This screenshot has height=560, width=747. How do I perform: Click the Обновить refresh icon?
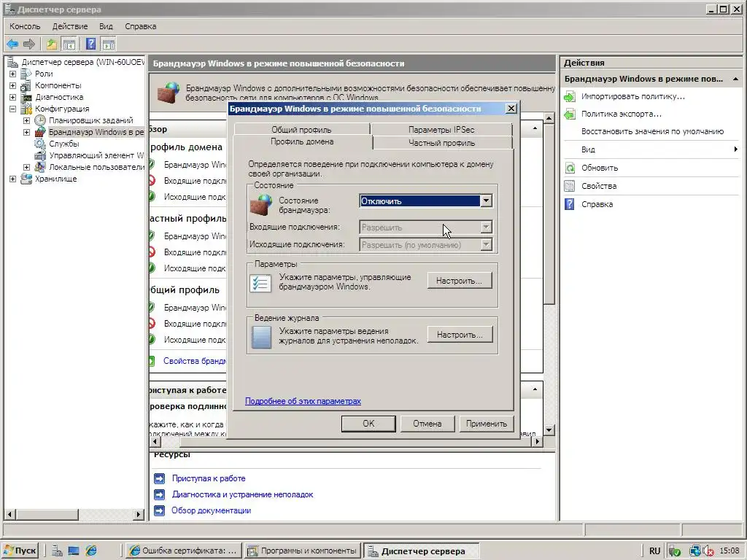pos(570,168)
